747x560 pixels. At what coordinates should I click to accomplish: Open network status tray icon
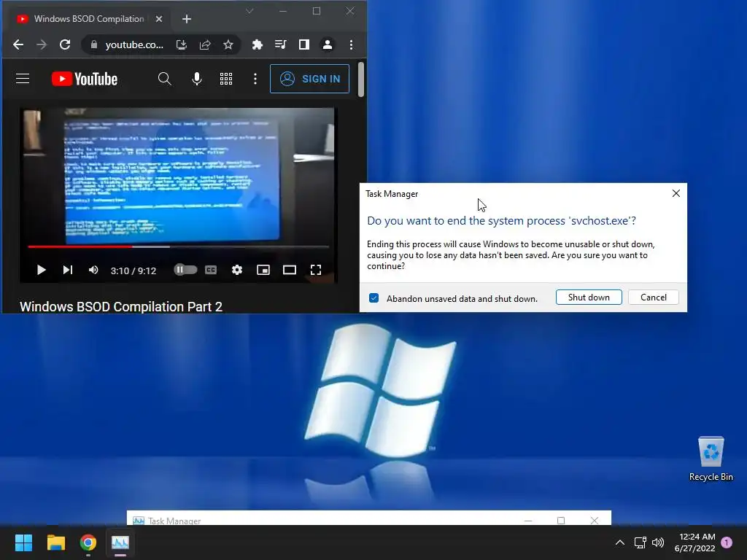(x=640, y=542)
